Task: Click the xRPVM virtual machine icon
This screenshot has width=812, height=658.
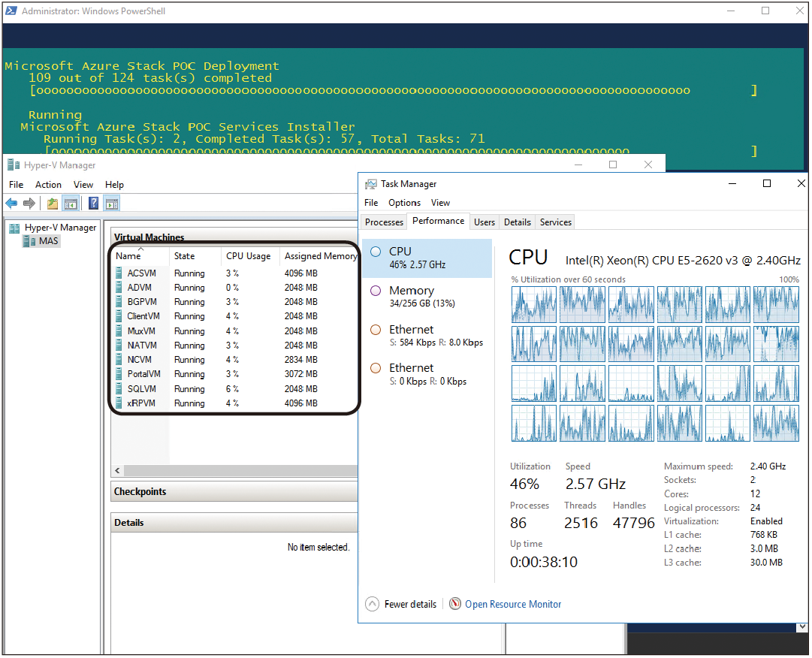Action: (x=119, y=404)
